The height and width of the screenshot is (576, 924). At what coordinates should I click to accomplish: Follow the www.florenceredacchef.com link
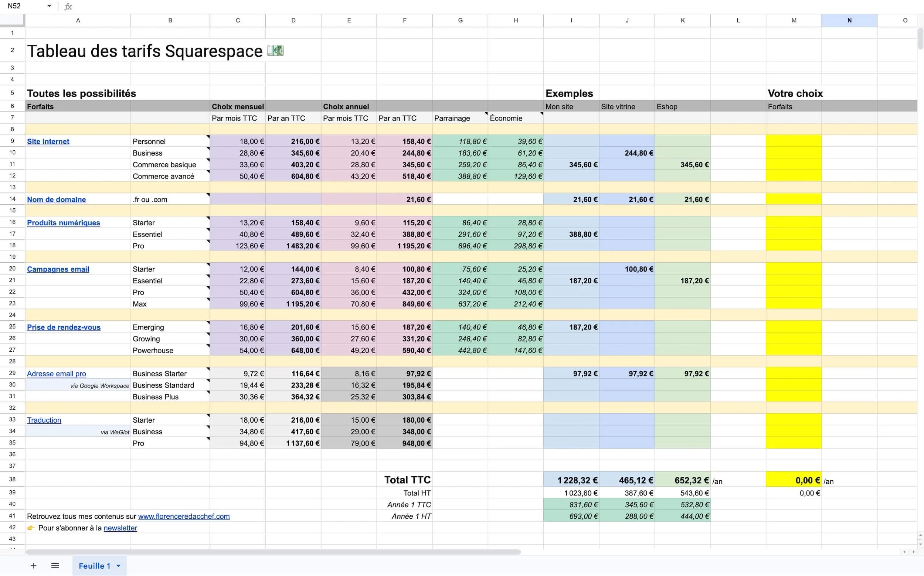click(x=184, y=516)
